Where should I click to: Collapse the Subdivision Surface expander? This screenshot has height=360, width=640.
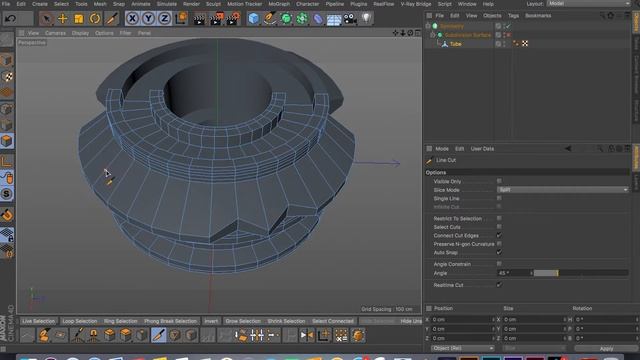[x=433, y=35]
